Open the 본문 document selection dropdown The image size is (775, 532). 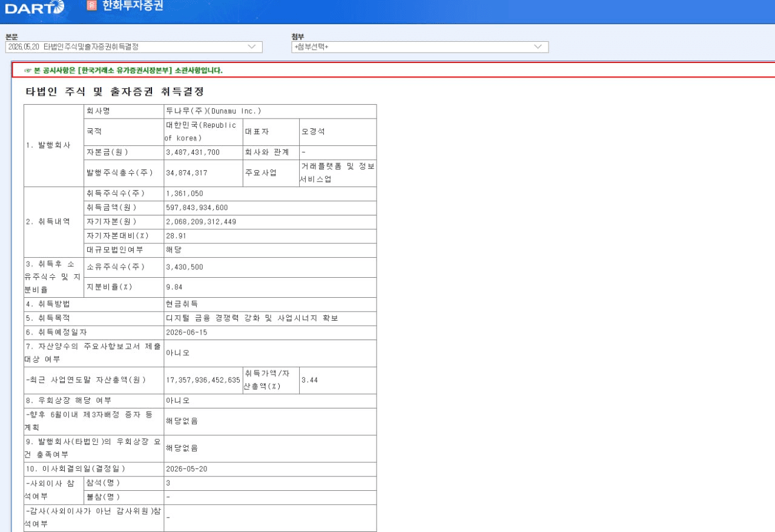click(134, 47)
